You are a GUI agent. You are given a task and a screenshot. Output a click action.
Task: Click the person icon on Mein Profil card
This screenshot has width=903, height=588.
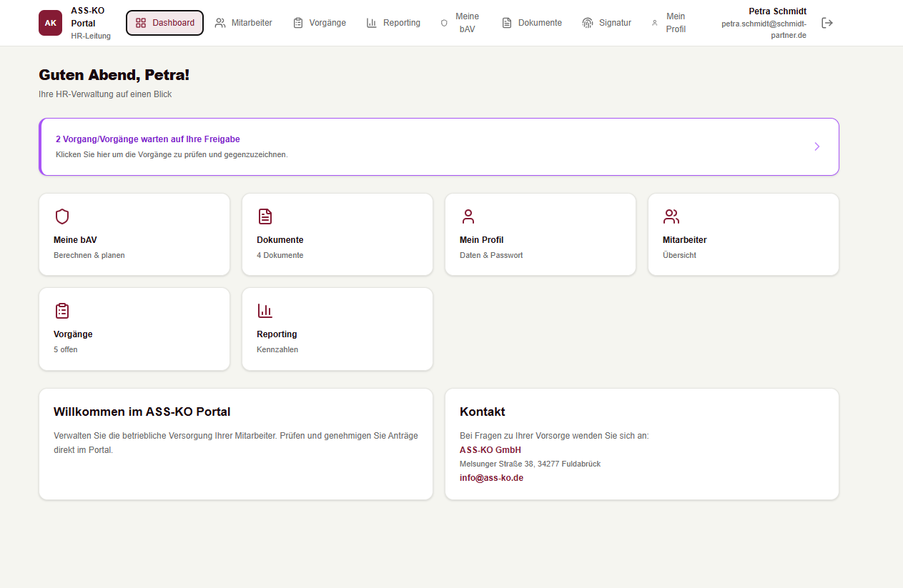coord(468,216)
